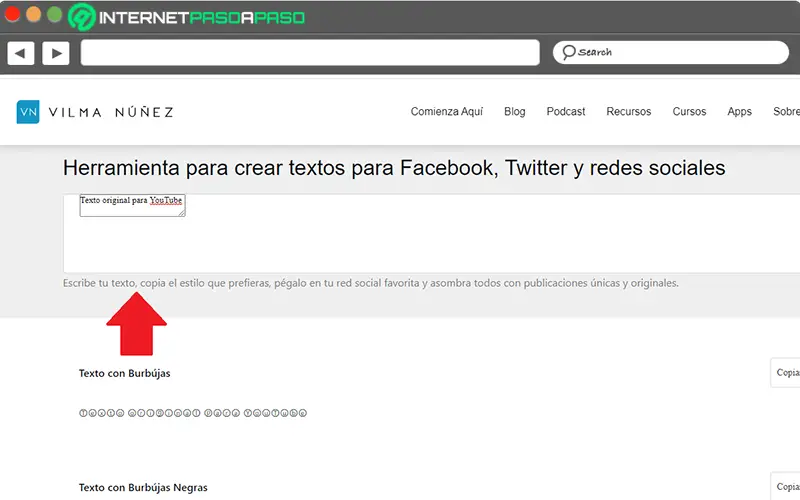Click the magnifier icon in the search bar
The height and width of the screenshot is (500, 800).
pyautogui.click(x=568, y=52)
